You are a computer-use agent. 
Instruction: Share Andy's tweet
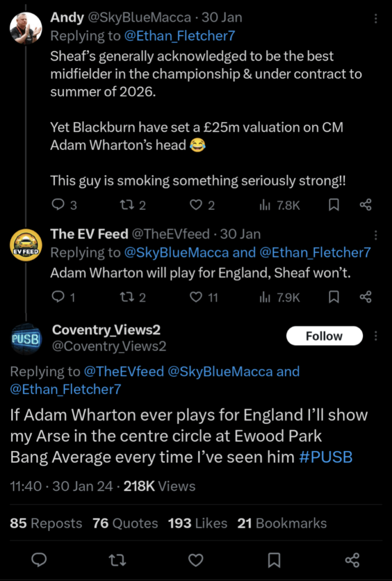tap(366, 205)
